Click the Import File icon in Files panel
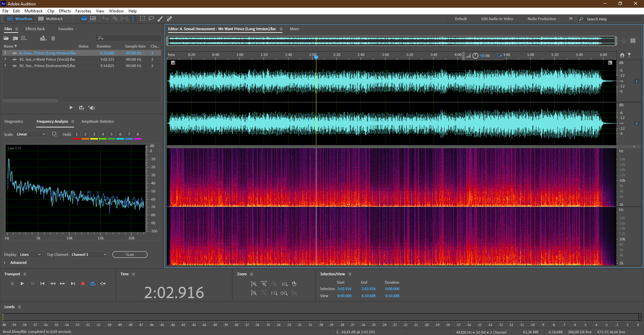The image size is (644, 335). (x=15, y=38)
